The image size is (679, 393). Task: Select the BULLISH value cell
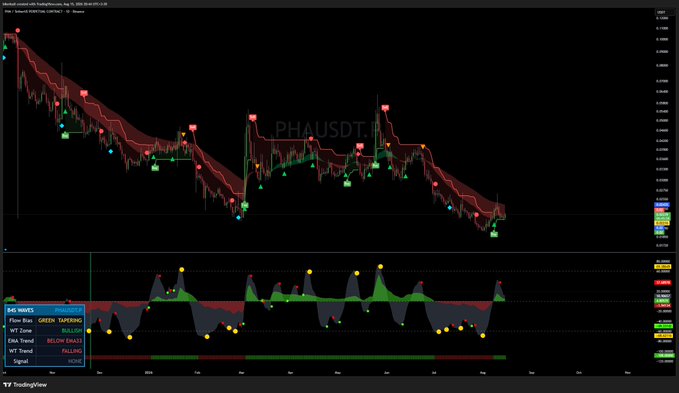(x=72, y=331)
